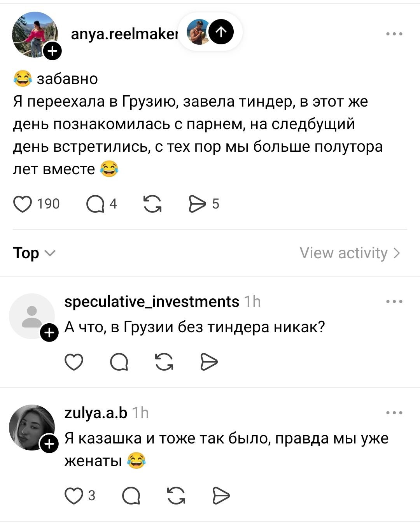Reply to zulya.a.b's comment

[131, 496]
